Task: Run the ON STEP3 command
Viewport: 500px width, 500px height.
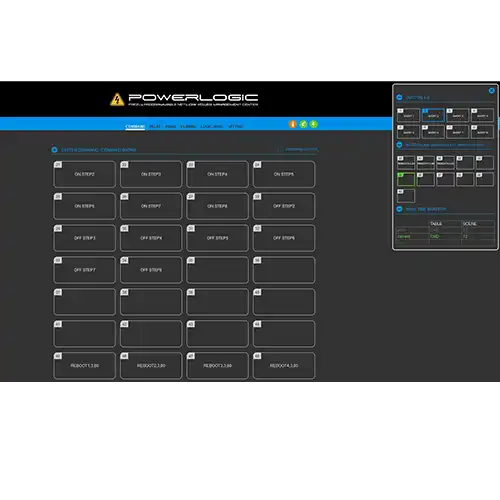Action: coord(151,174)
